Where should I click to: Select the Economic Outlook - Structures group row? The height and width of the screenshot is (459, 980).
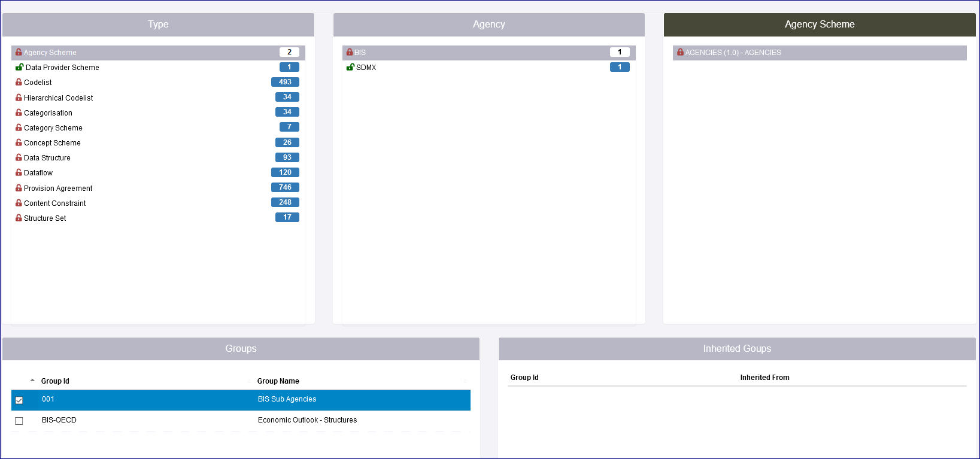307,420
